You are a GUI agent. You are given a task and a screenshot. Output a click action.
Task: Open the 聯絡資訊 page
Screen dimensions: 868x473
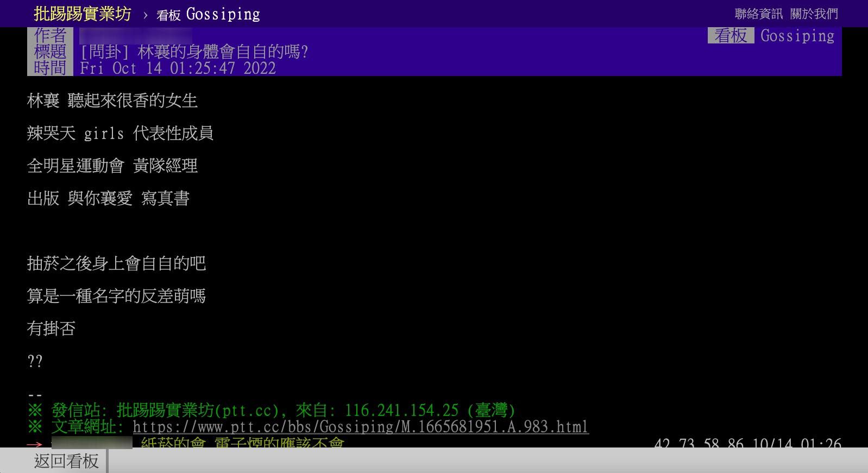(758, 14)
